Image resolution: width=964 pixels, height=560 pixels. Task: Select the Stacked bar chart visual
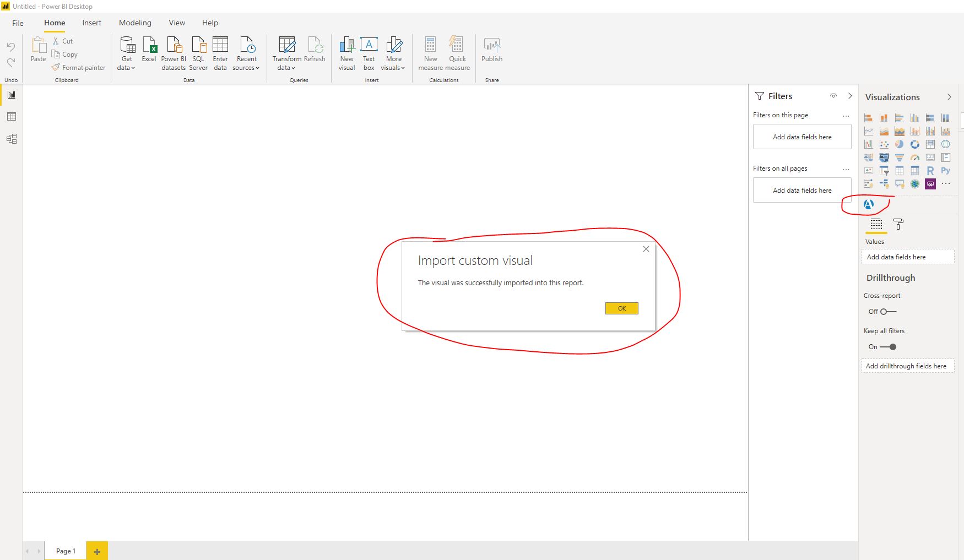[x=869, y=118]
